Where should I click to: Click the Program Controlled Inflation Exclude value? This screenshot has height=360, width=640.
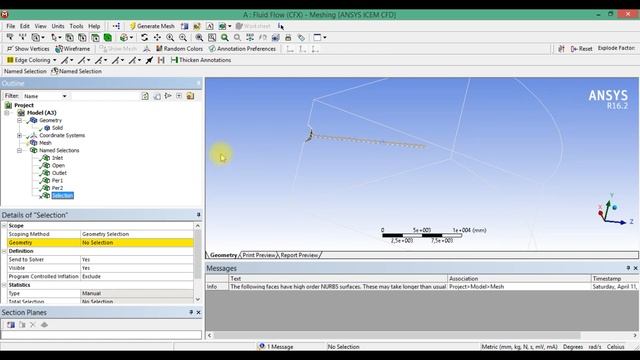pyautogui.click(x=137, y=276)
